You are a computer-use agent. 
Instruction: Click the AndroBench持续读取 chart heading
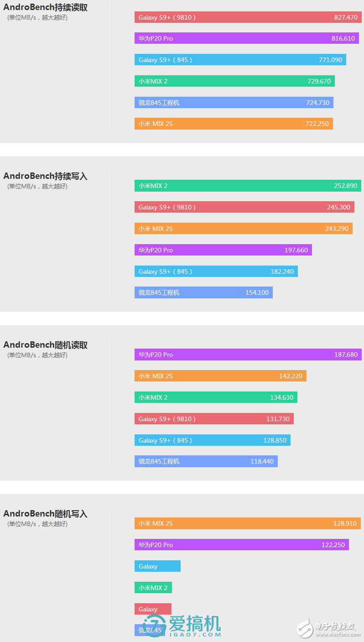45,7
